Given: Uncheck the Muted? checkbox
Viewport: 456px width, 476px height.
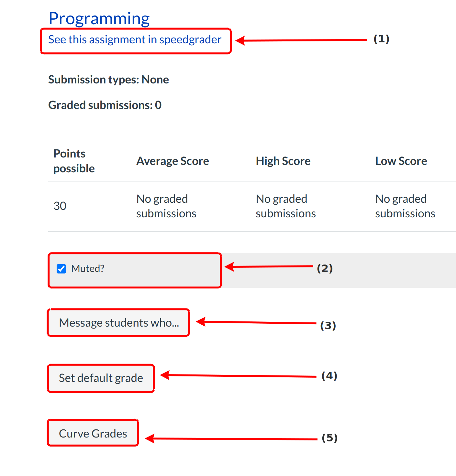Looking at the screenshot, I should click(61, 269).
